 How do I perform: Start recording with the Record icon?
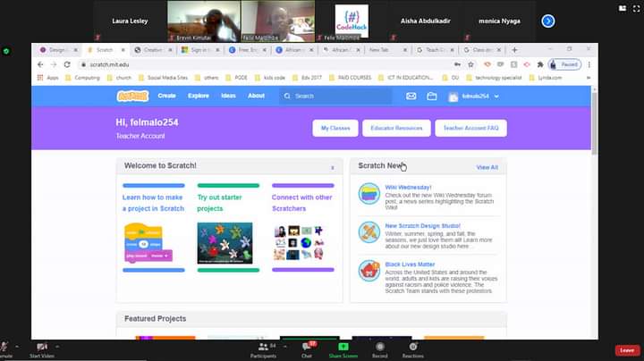(x=380, y=347)
